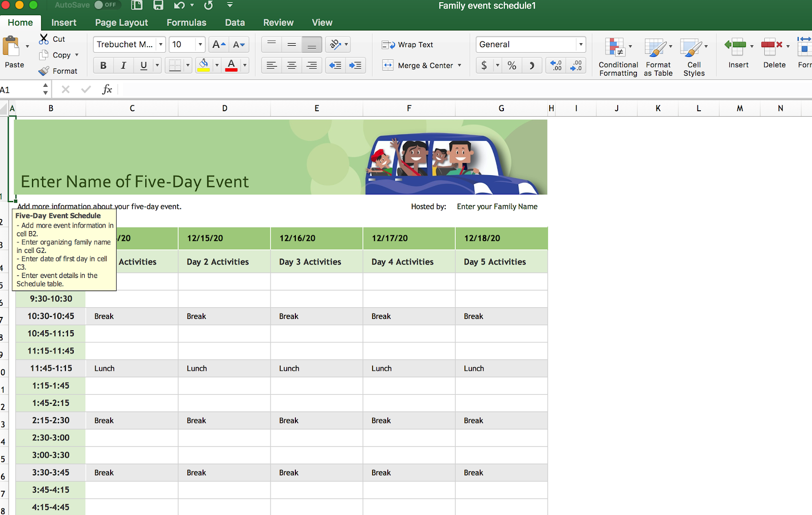Apply the borders icon

[x=175, y=66]
